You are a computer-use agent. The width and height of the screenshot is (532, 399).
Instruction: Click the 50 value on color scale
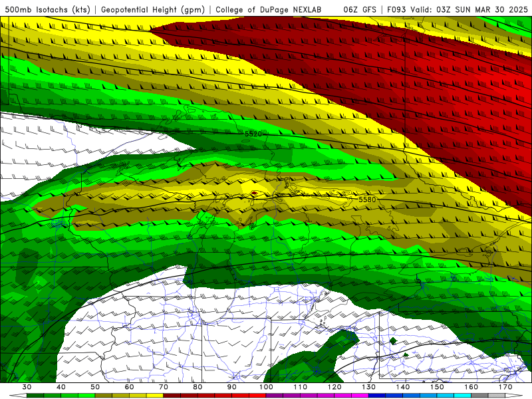pyautogui.click(x=95, y=387)
